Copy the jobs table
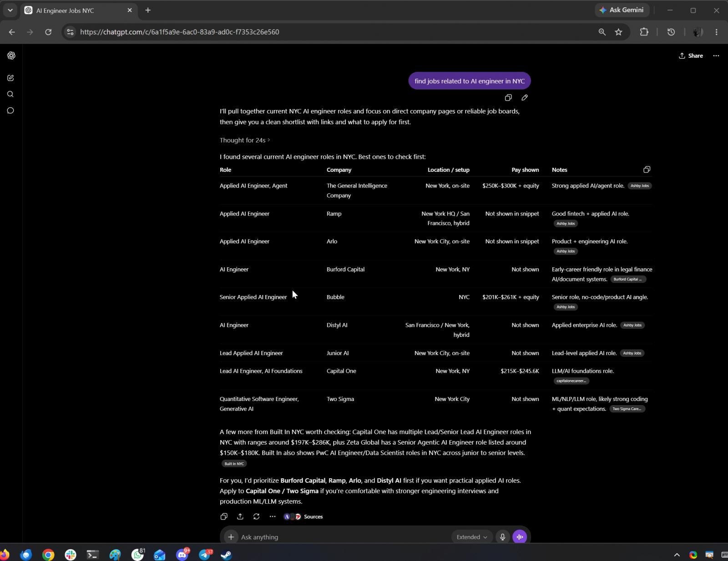This screenshot has width=728, height=561. (647, 170)
